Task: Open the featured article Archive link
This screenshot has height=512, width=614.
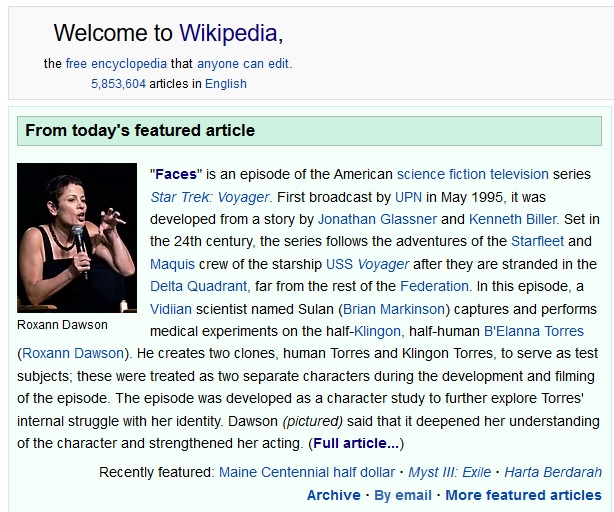Action: tap(334, 495)
